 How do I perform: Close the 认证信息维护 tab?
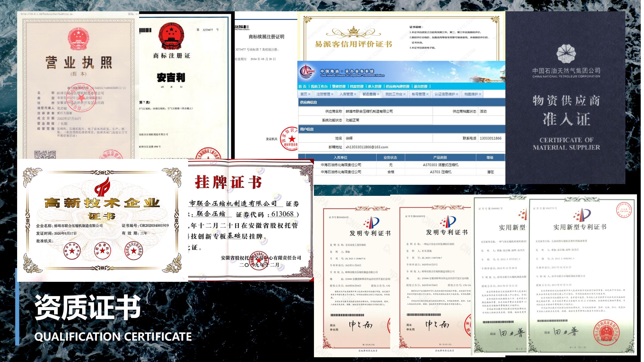click(x=457, y=94)
